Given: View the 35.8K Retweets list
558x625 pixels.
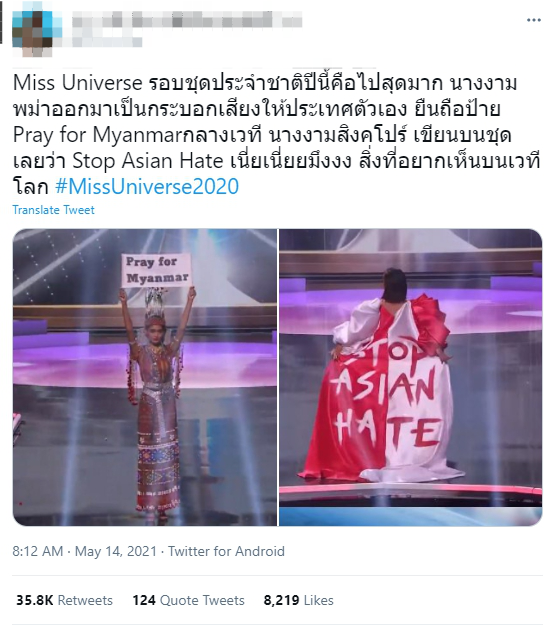Looking at the screenshot, I should coord(65,600).
